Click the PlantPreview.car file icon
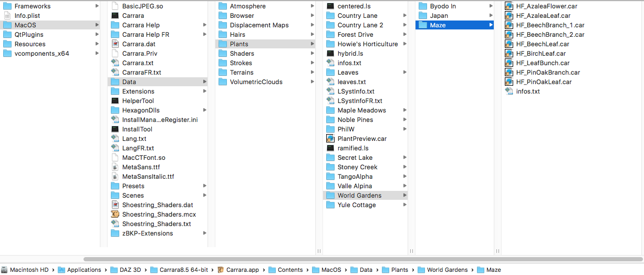The image size is (644, 275). (x=330, y=139)
